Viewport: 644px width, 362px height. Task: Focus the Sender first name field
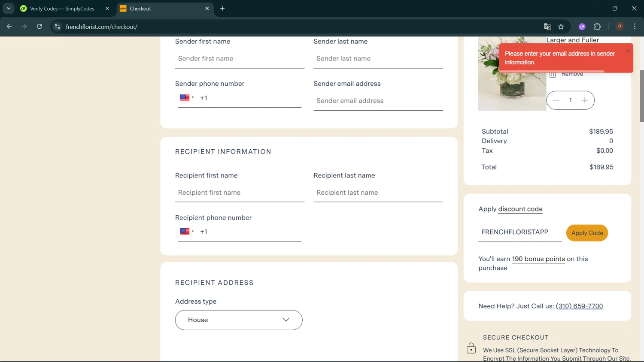240,59
